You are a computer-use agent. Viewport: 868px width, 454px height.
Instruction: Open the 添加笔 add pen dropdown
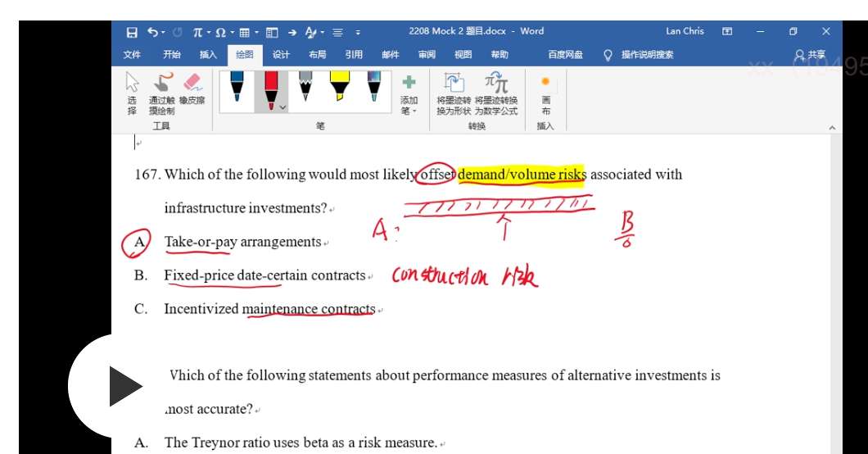pos(409,94)
